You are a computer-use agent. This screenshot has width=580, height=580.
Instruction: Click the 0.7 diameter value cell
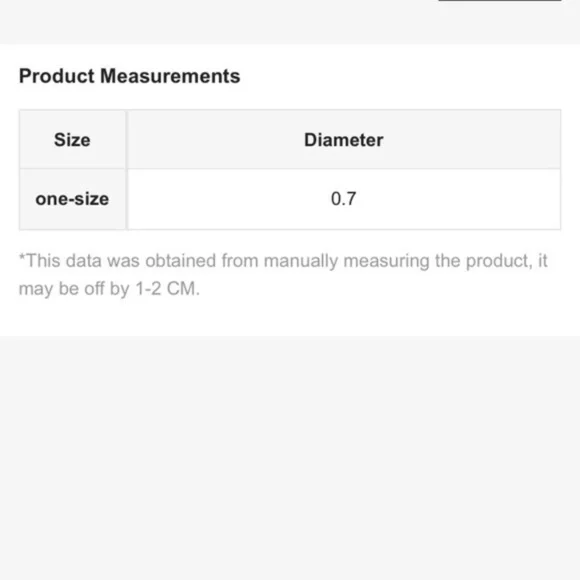(344, 199)
